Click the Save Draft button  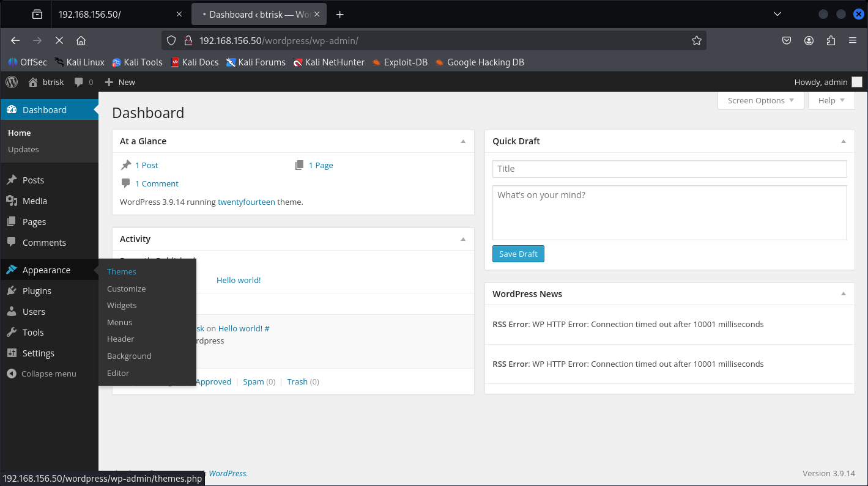point(518,254)
